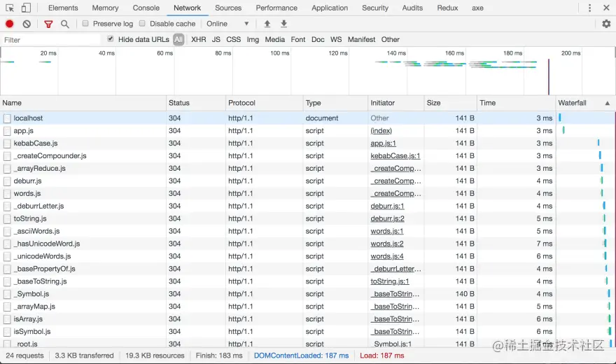Open the network search magnifier
The image size is (616, 364).
[65, 24]
